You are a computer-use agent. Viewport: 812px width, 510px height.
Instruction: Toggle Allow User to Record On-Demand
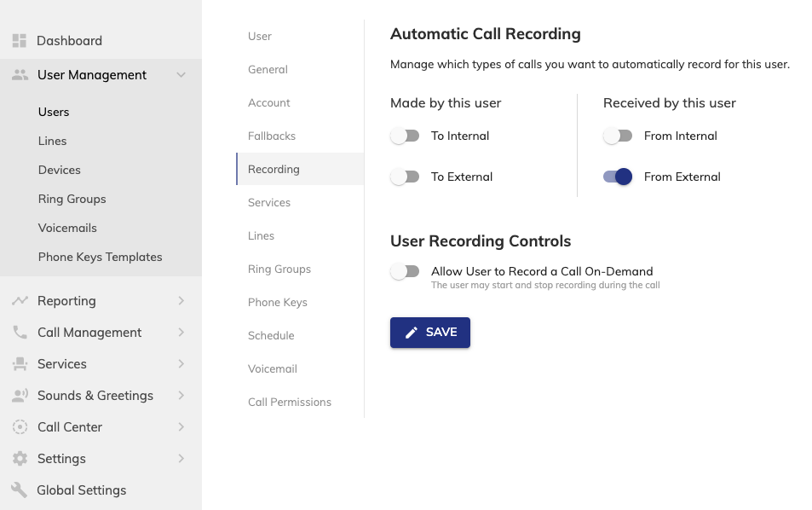(405, 271)
